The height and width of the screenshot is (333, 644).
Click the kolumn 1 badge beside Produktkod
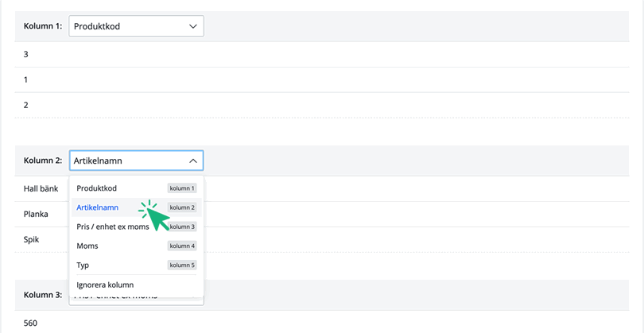click(x=181, y=188)
